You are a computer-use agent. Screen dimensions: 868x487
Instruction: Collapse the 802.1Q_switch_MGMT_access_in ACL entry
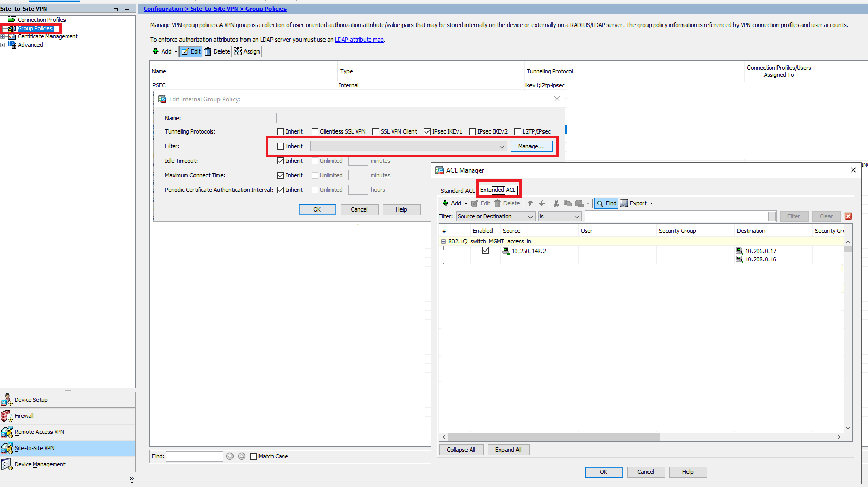(x=444, y=241)
